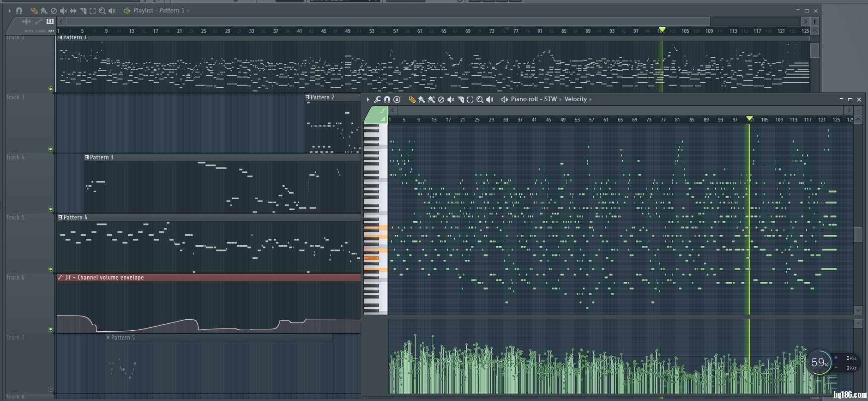Switch Playlist focus to automation clips

(38, 21)
